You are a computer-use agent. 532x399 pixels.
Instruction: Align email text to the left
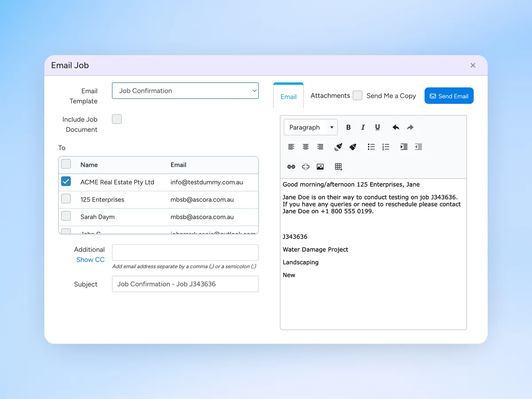coord(291,147)
